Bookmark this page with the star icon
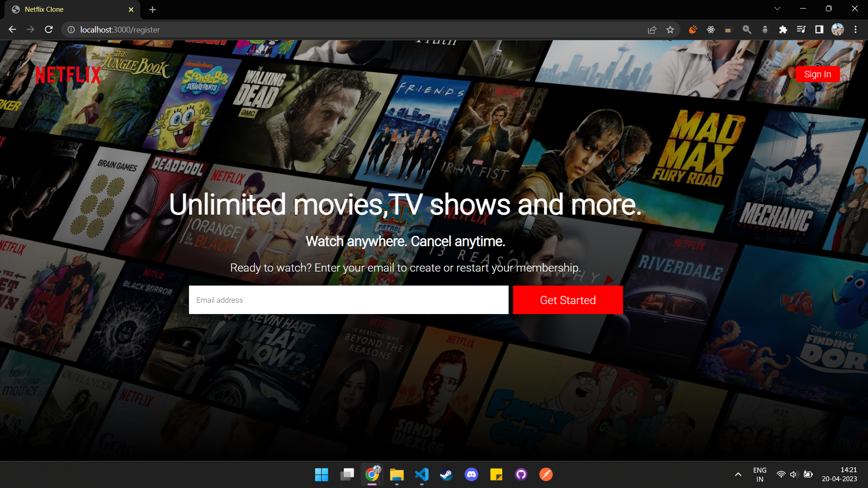868x488 pixels. tap(670, 29)
